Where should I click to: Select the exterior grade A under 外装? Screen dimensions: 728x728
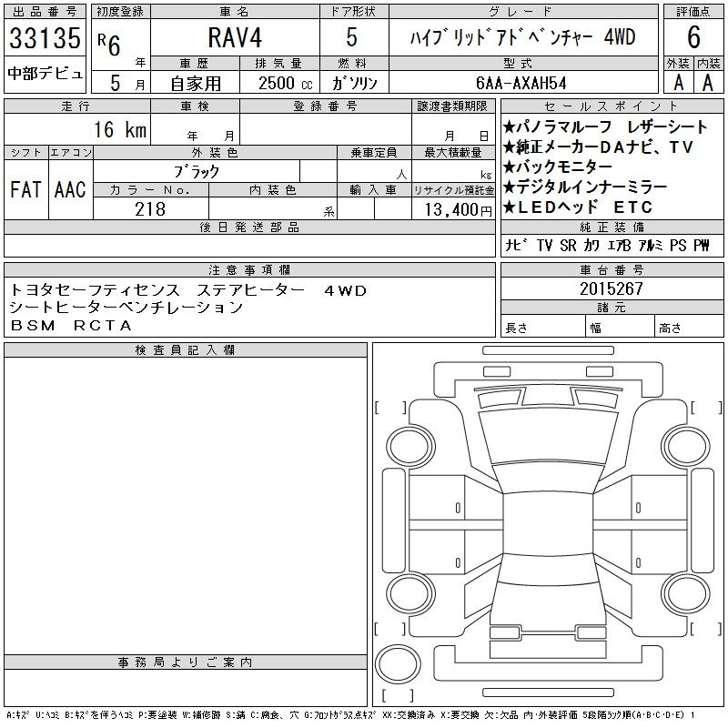679,83
